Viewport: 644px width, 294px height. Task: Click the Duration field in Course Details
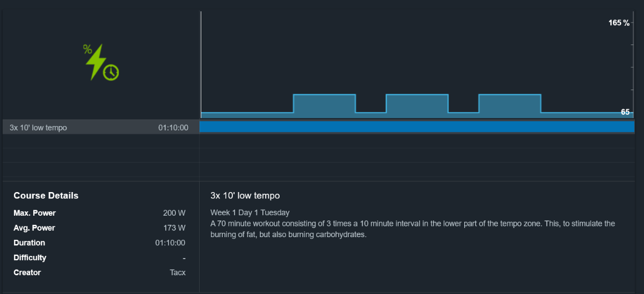tap(99, 243)
